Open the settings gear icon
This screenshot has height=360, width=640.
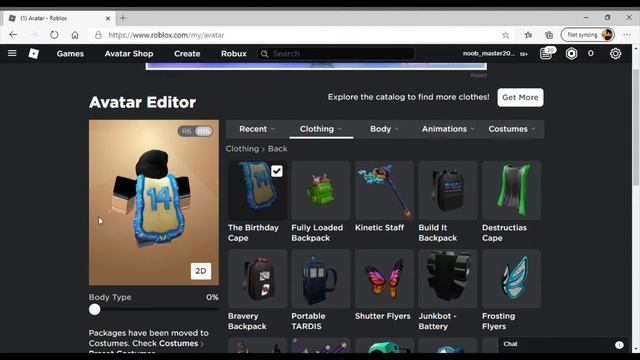tap(615, 53)
